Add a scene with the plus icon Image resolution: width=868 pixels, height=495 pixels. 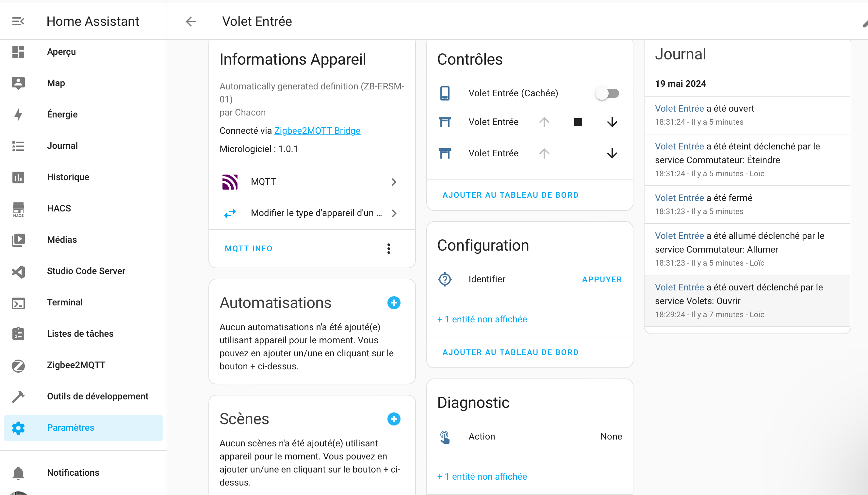pyautogui.click(x=394, y=419)
